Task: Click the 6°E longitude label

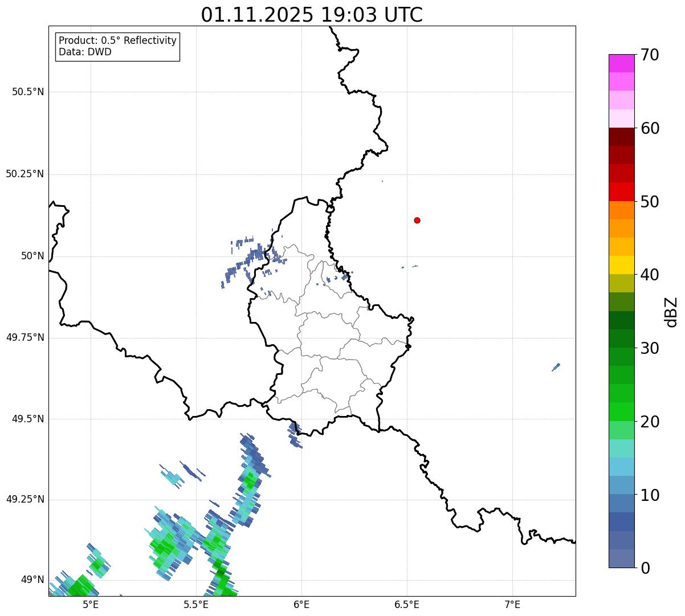Action: [301, 604]
